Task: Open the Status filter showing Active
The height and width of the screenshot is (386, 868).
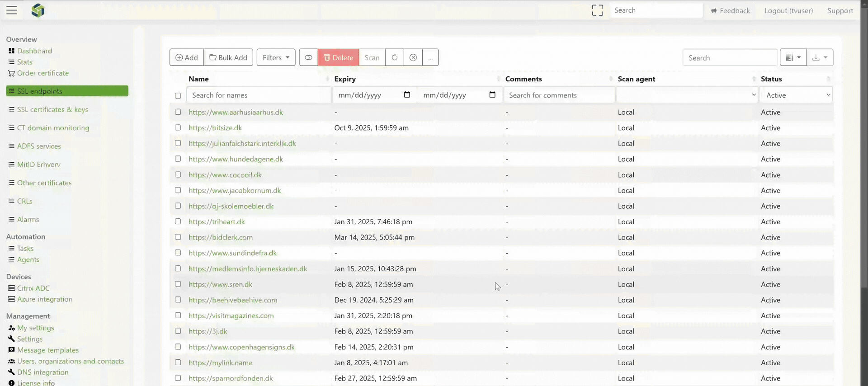Action: coord(797,95)
